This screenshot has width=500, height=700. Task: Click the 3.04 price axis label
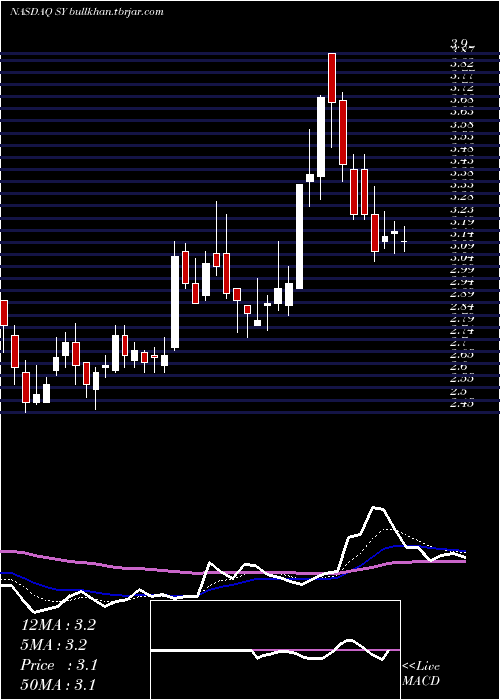pyautogui.click(x=462, y=258)
